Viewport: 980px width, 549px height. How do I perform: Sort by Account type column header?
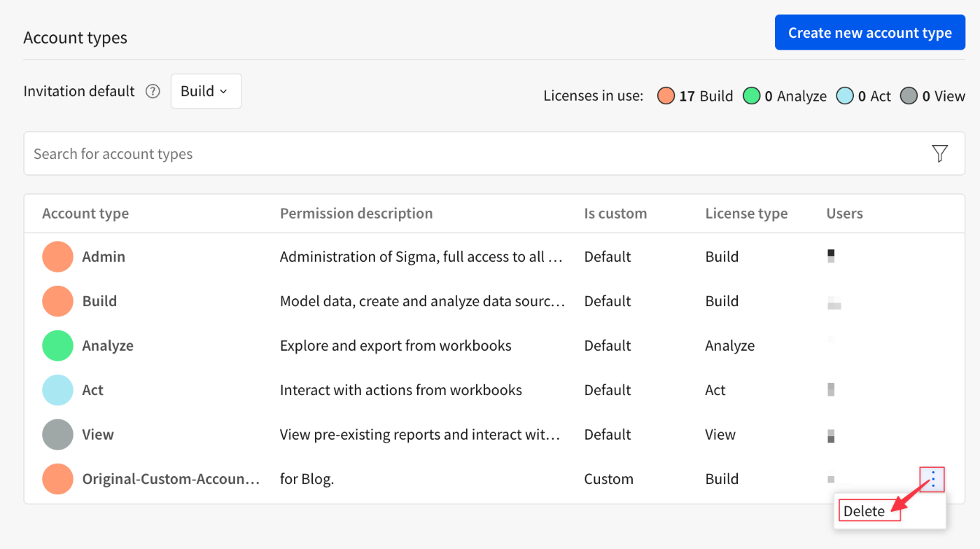85,214
